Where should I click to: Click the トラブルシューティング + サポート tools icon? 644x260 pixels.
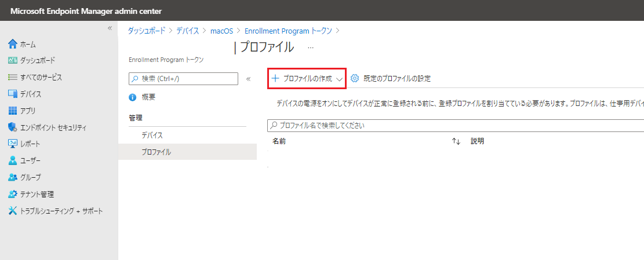13,211
